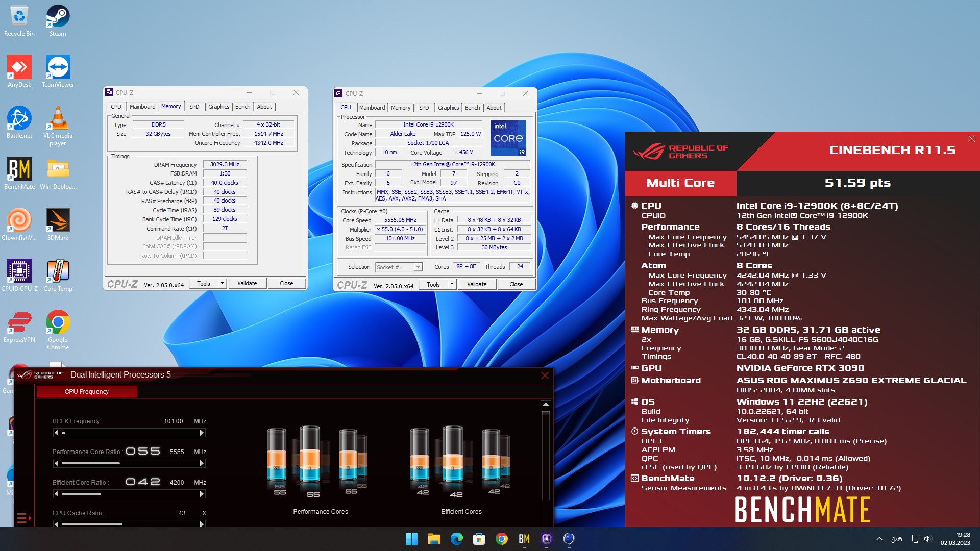Open BenchMate desktop shortcut
Viewport: 980px width, 551px height.
tap(19, 173)
